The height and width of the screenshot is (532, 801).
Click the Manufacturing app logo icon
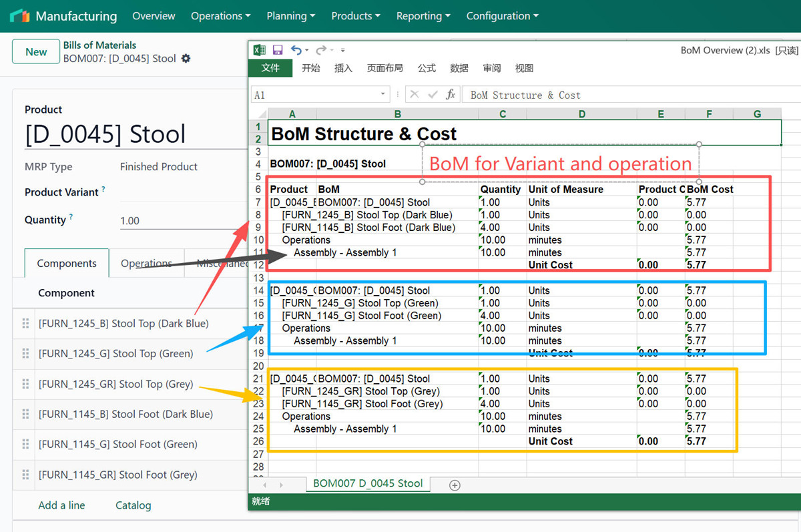click(x=20, y=16)
